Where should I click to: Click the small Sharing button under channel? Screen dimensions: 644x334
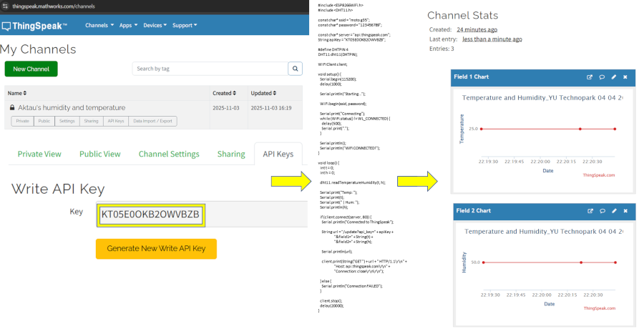(x=91, y=121)
